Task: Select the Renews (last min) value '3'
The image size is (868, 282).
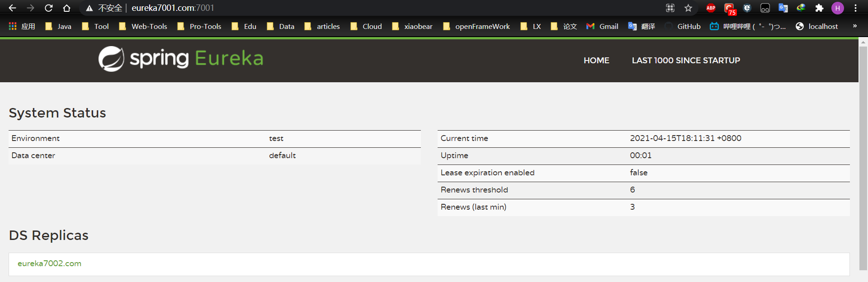Action: tap(632, 207)
